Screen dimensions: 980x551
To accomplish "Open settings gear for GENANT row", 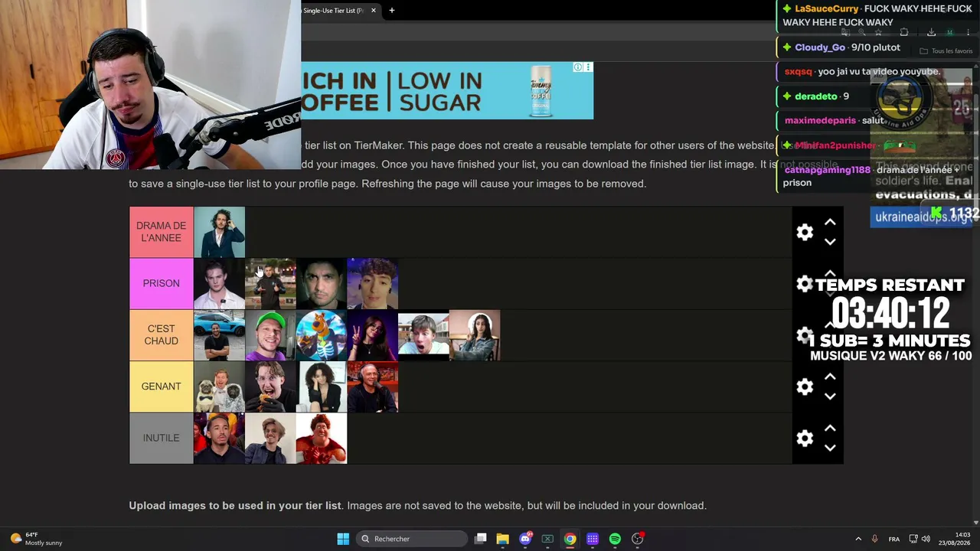I will pyautogui.click(x=805, y=386).
